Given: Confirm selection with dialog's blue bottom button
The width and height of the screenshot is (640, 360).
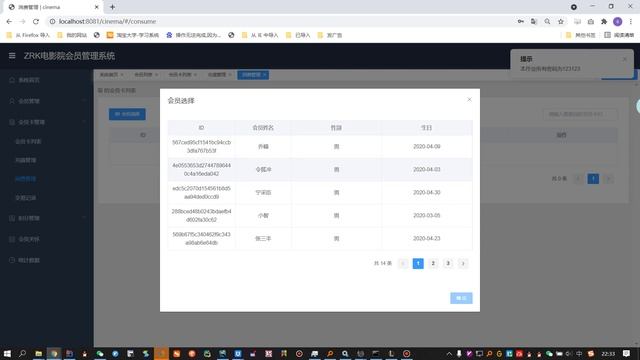Looking at the screenshot, I should 461,298.
